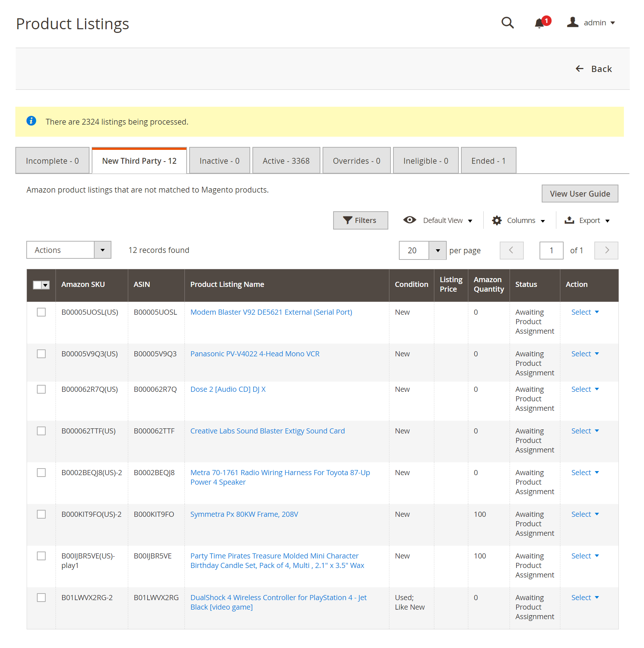The height and width of the screenshot is (648, 644).
Task: Click the page number input field
Action: (551, 250)
